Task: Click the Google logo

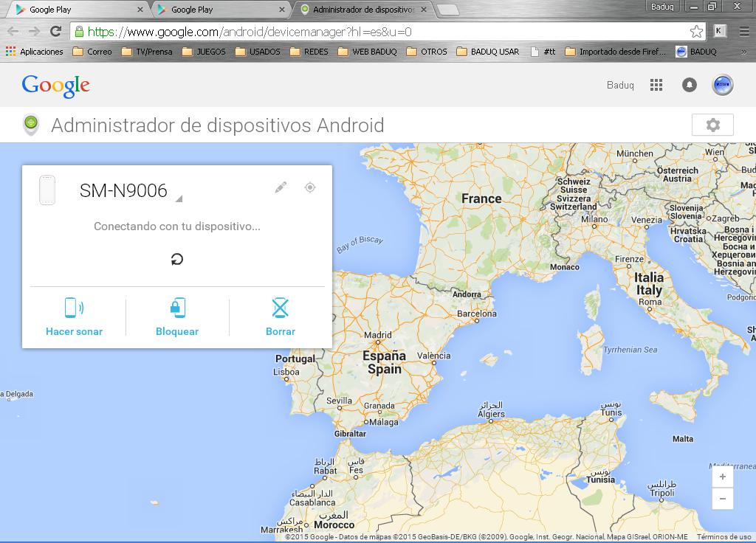Action: 56,86
